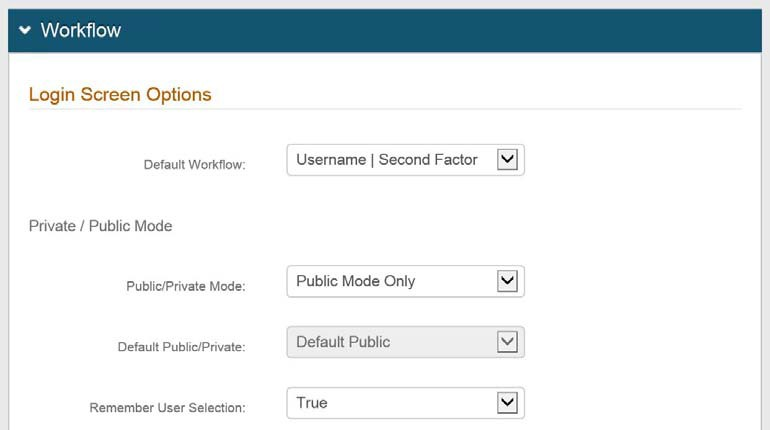Click the disabled Default Public/Private arrow icon
770x430 pixels.
click(x=507, y=342)
